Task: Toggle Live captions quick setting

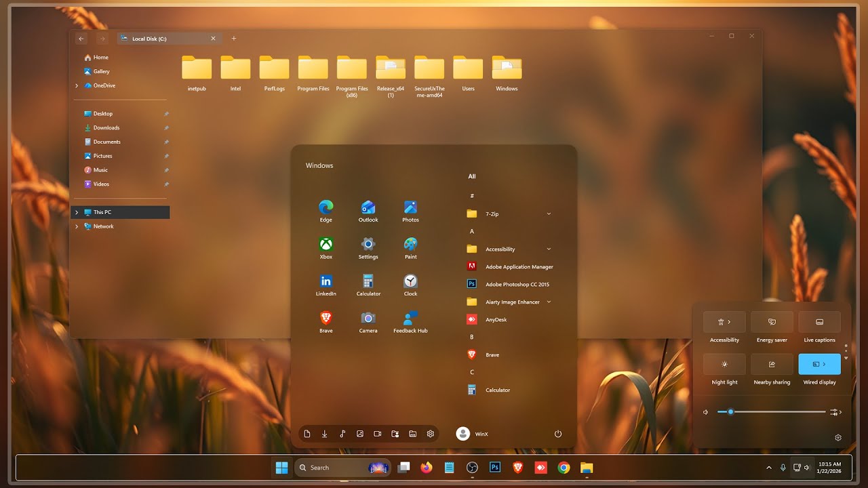Action: point(820,322)
